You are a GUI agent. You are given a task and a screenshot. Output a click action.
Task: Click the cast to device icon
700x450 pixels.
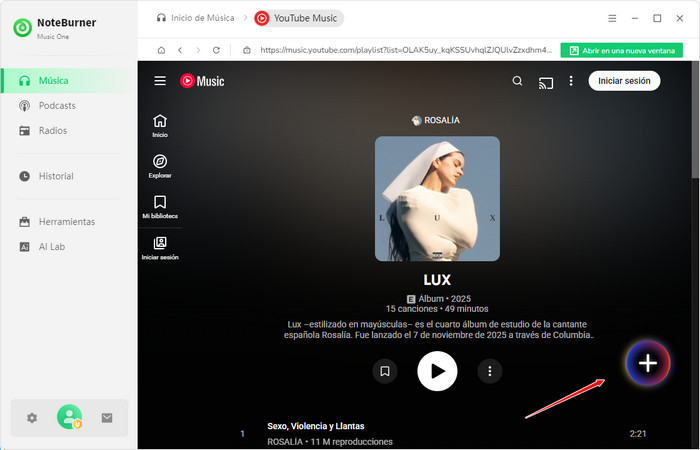[546, 83]
